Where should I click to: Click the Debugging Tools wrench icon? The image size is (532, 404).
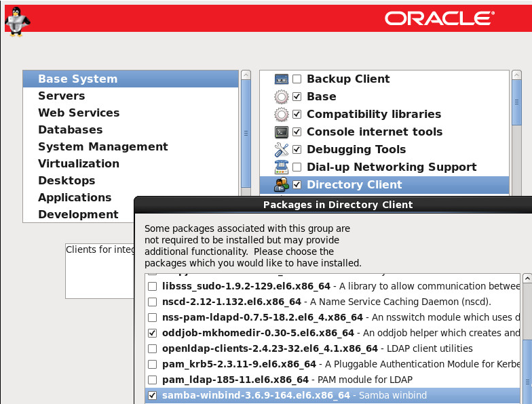pos(281,149)
